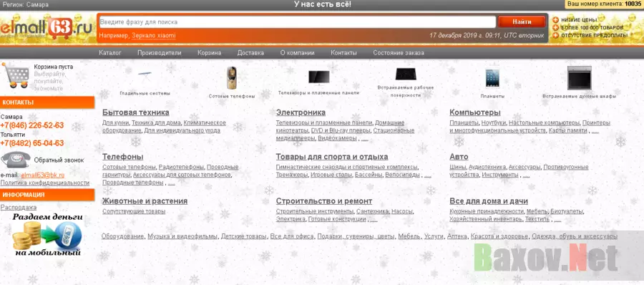Image resolution: width=644 pixels, height=285 pixels.
Task: Open the Бытовая техника category heading
Action: click(x=135, y=112)
